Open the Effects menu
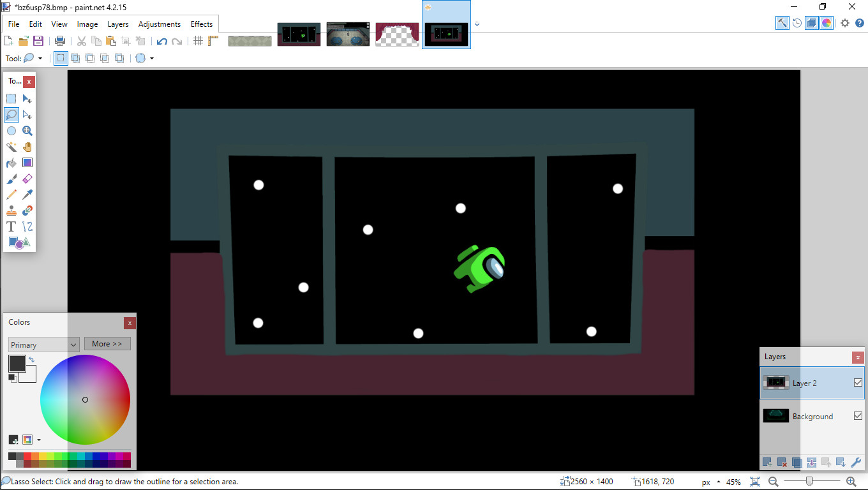 tap(201, 24)
